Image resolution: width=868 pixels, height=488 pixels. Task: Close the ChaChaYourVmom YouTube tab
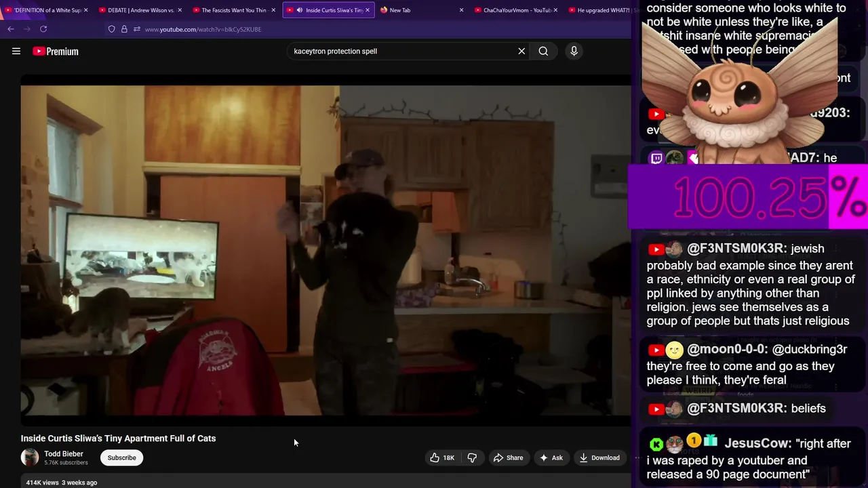click(x=555, y=10)
